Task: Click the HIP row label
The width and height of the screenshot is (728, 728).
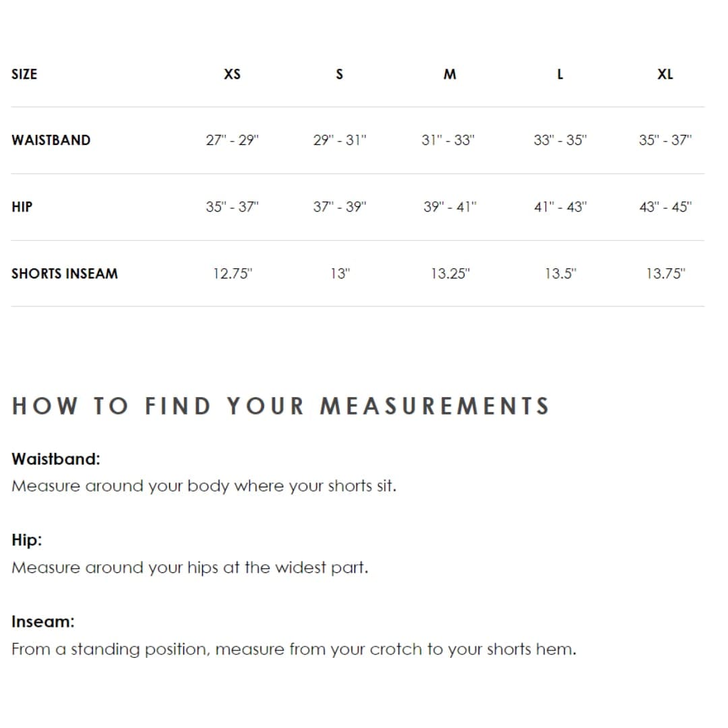Action: point(22,207)
